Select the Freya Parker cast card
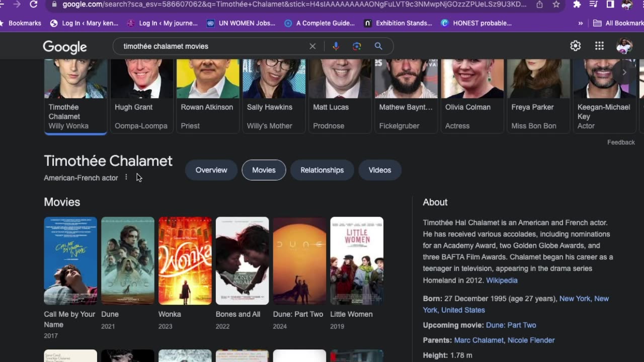The width and height of the screenshot is (644, 362). (538, 96)
